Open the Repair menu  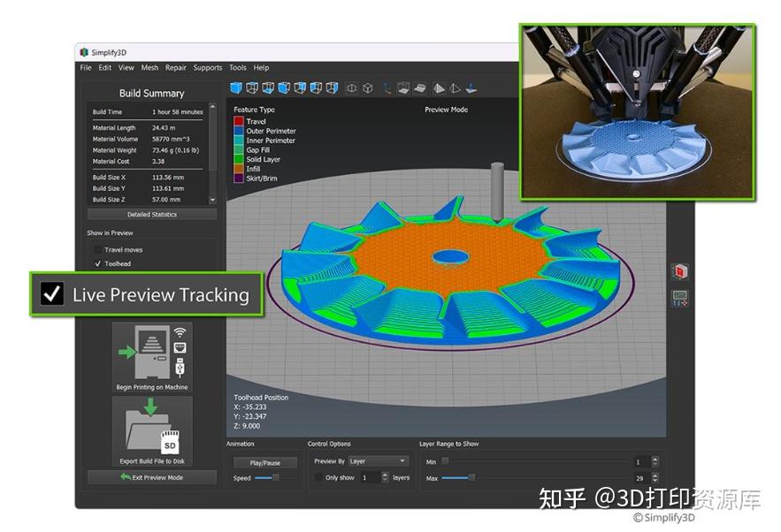(x=175, y=67)
